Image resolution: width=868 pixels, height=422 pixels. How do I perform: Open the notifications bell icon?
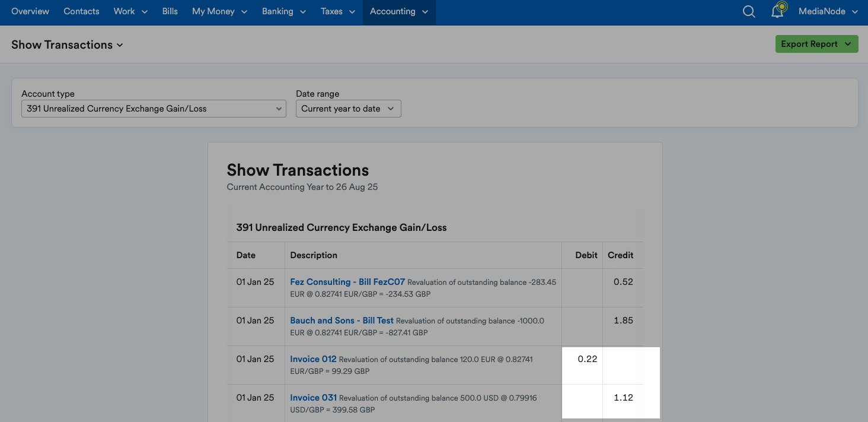tap(777, 11)
